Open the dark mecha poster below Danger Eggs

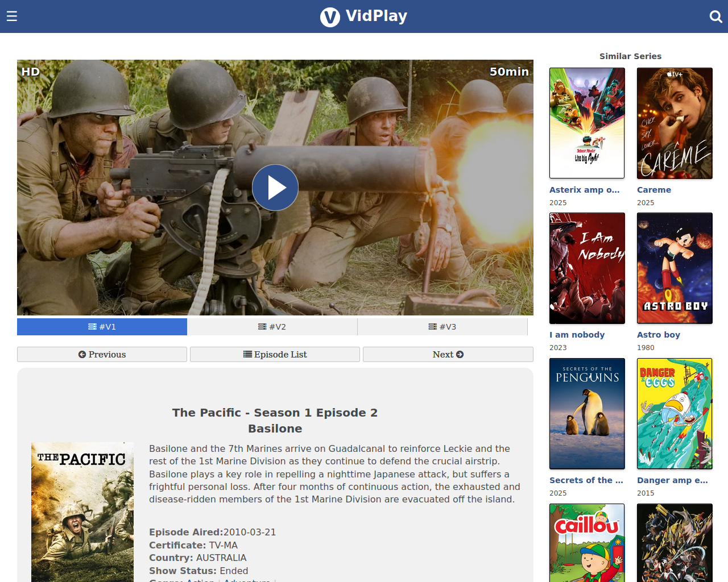(x=675, y=543)
